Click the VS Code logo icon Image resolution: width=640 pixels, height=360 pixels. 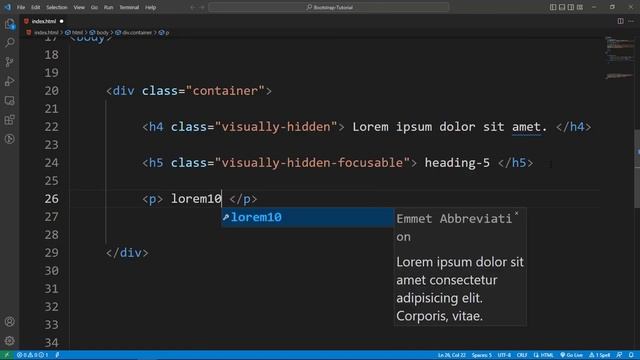coord(7,7)
